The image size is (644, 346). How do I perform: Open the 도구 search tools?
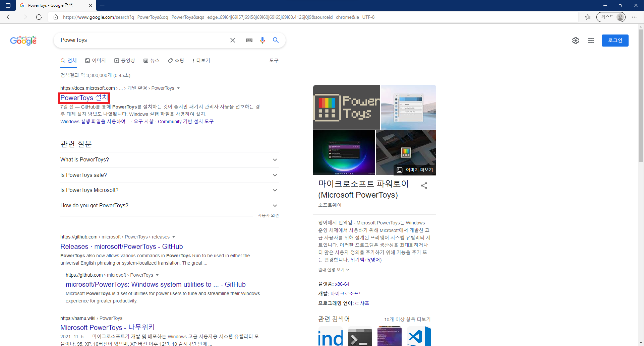coord(274,61)
